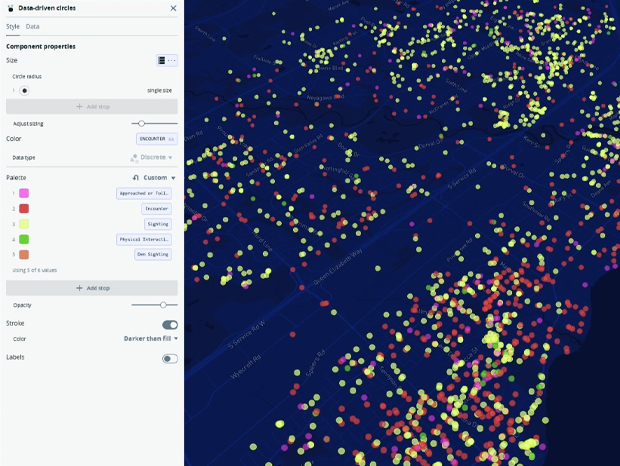Click the Data-driven circles component icon

click(11, 8)
